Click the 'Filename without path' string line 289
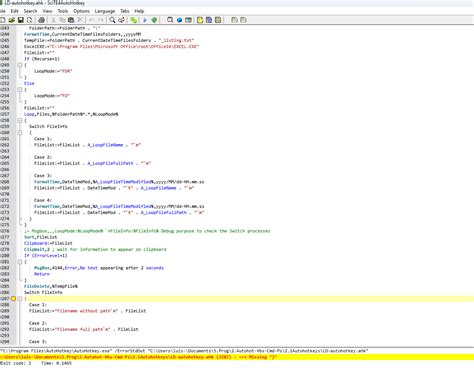Image resolution: width=474 pixels, height=385 pixels. pos(87,311)
